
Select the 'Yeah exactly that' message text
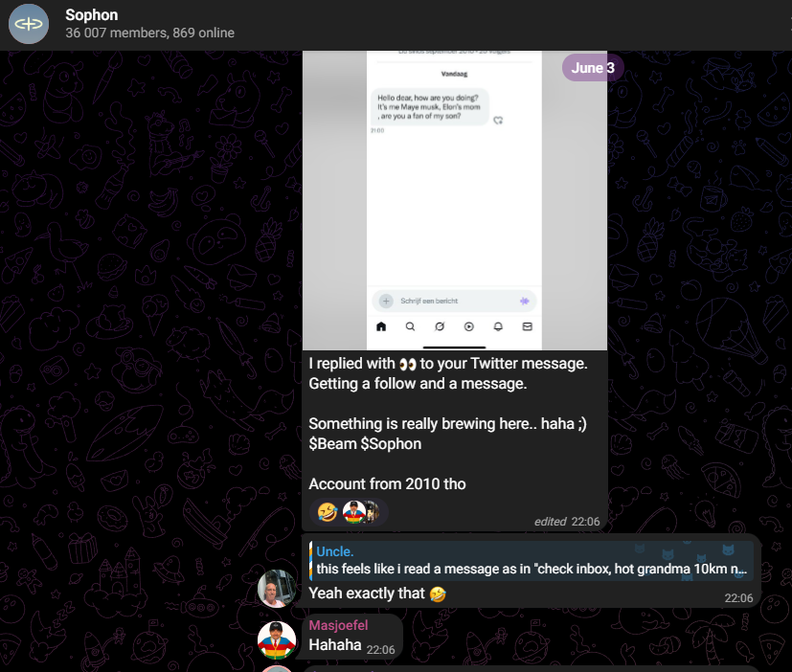click(x=376, y=594)
